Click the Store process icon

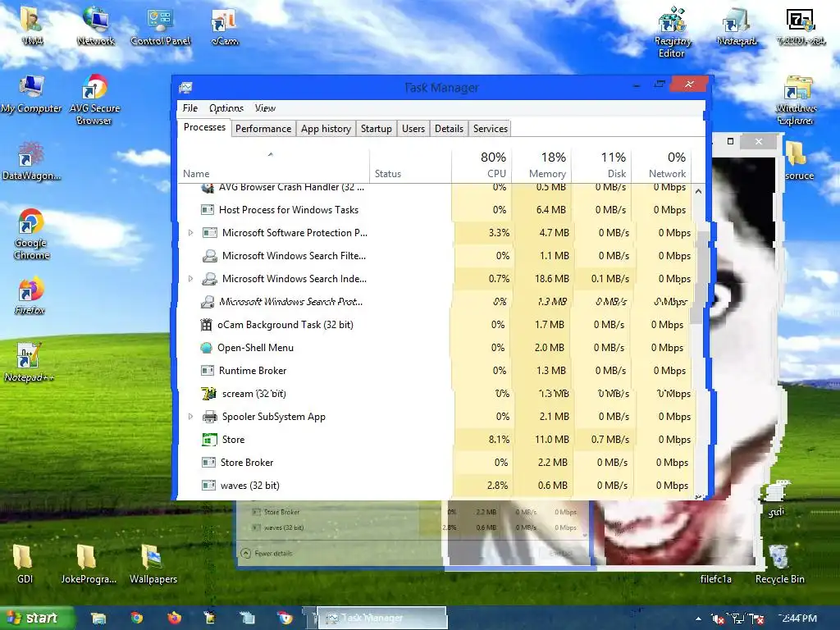[x=209, y=440]
